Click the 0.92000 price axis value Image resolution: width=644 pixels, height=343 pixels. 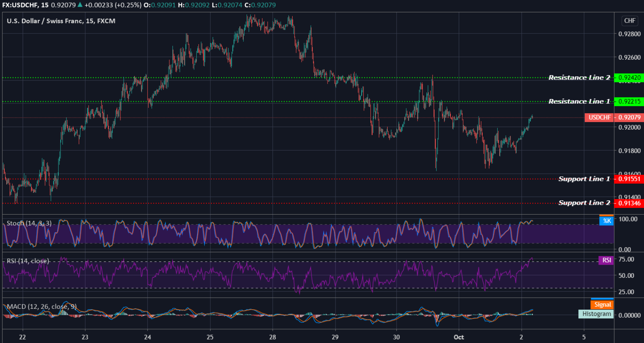(x=630, y=127)
